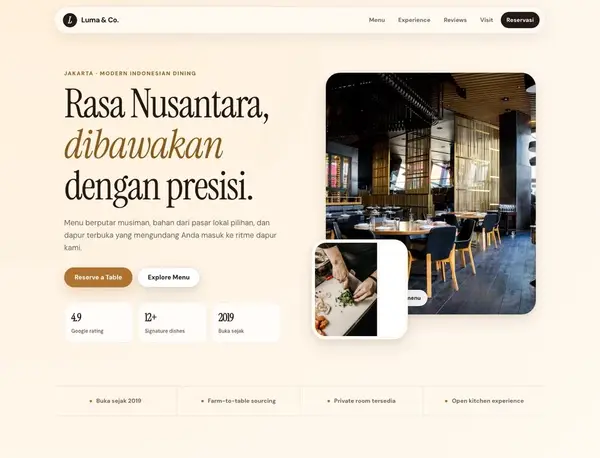Image resolution: width=600 pixels, height=458 pixels.
Task: Click the Reserve a Table button
Action: pyautogui.click(x=98, y=277)
